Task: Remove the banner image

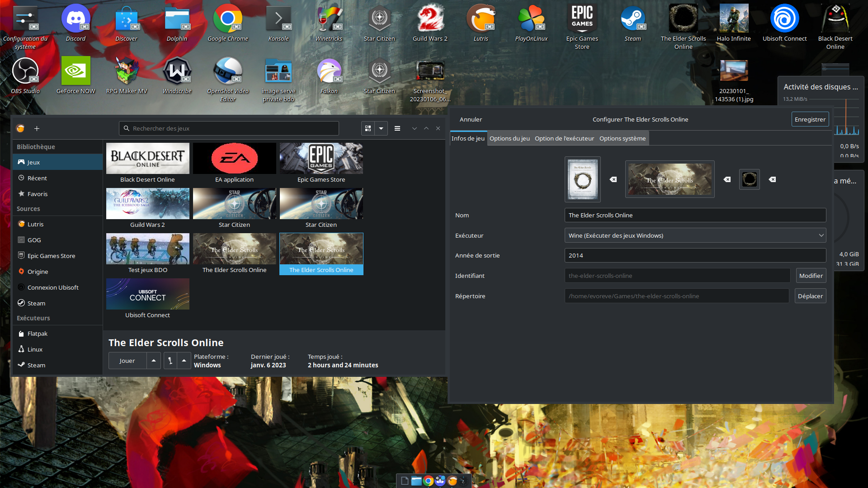Action: tap(727, 179)
